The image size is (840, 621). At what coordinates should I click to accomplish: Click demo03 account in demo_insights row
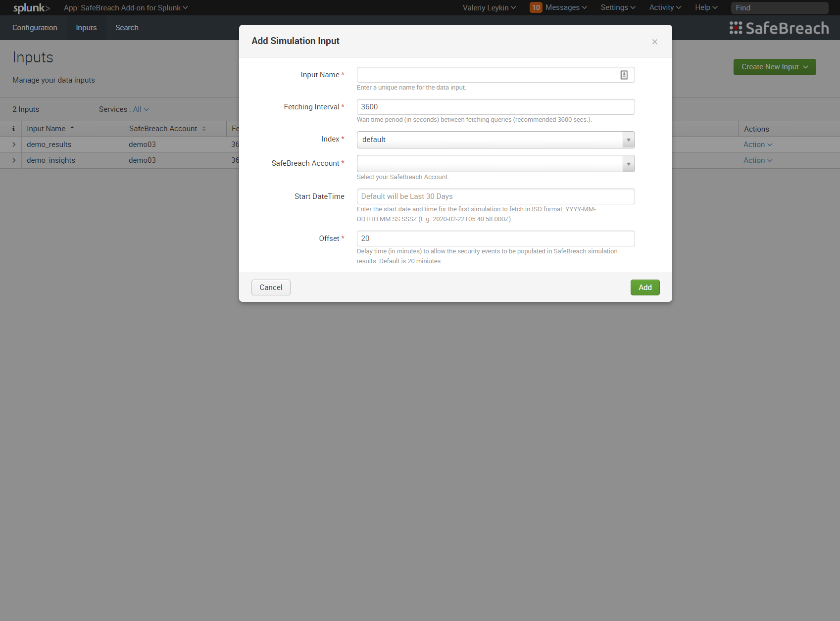tap(142, 160)
